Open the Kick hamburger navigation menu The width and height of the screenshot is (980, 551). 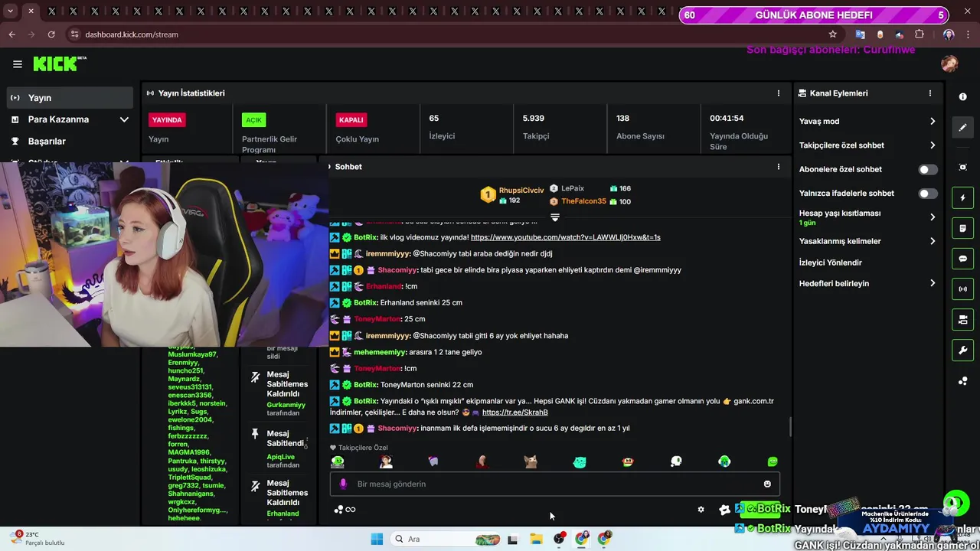(x=17, y=64)
